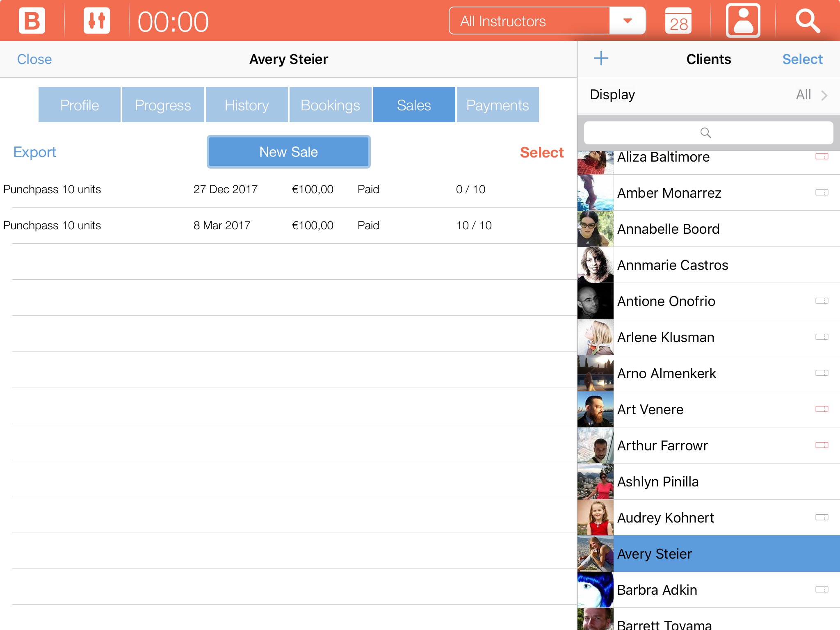Tap the magnifier icon in top bar
Image resolution: width=840 pixels, height=630 pixels.
tap(807, 21)
